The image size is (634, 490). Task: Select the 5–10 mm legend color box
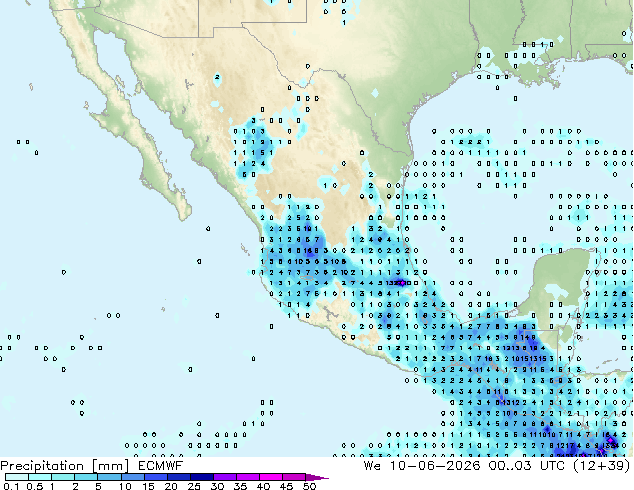tap(109, 477)
